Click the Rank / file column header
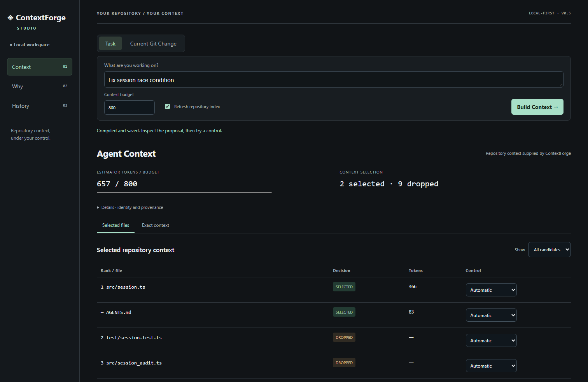Viewport: 588px width, 382px height. (111, 271)
